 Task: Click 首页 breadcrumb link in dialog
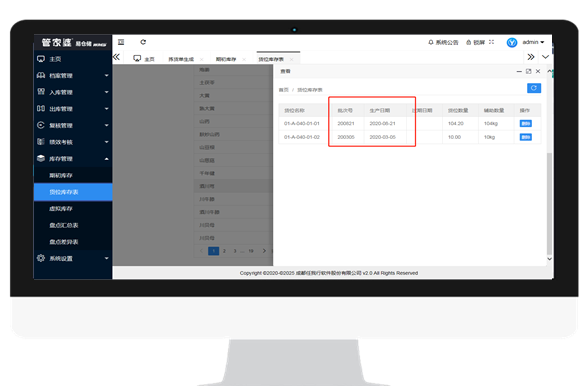tap(284, 90)
